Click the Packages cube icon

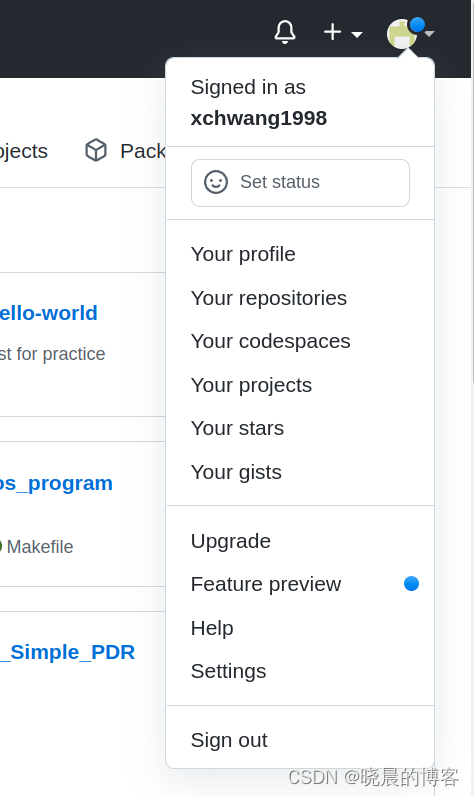(96, 150)
